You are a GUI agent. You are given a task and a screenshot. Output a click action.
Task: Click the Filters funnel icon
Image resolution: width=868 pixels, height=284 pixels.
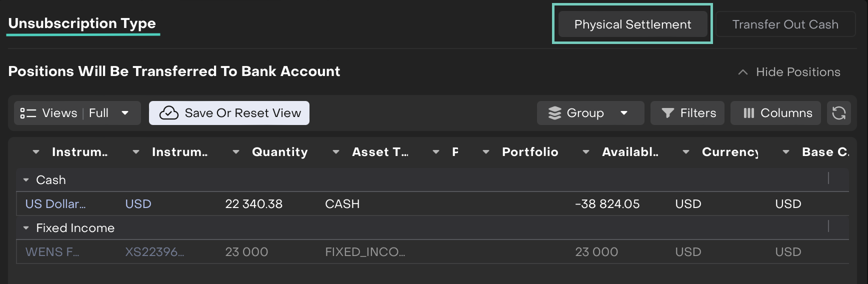(667, 113)
